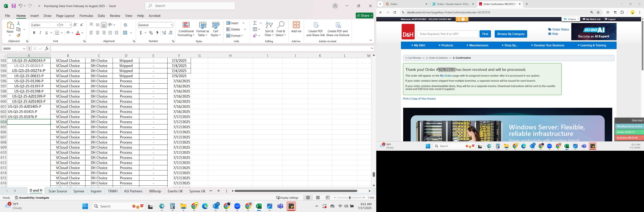Screen dimensions: 644x212
Task: Open Sort & Filter menu
Action: [269, 29]
